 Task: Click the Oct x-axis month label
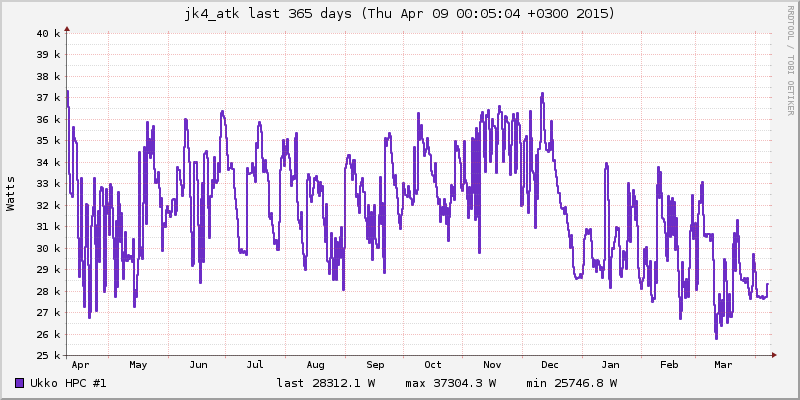pos(433,365)
